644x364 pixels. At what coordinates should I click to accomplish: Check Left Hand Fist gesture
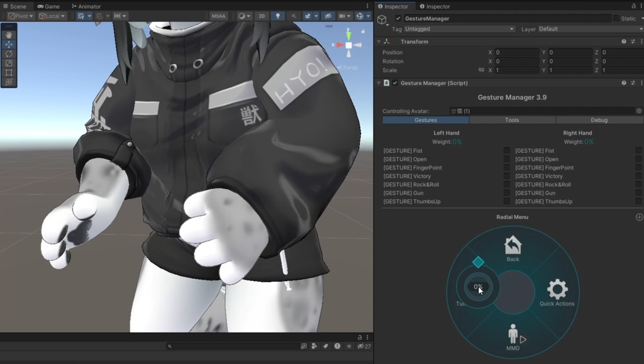point(506,151)
